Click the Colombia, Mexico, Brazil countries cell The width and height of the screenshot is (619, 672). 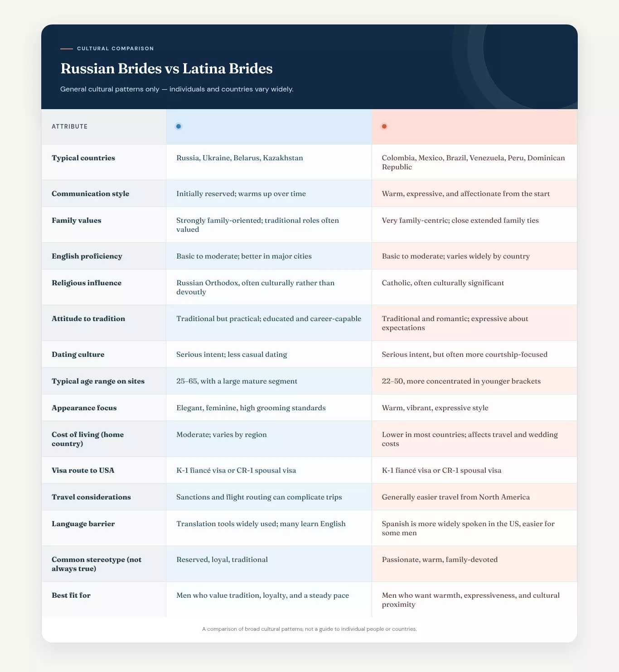(474, 163)
